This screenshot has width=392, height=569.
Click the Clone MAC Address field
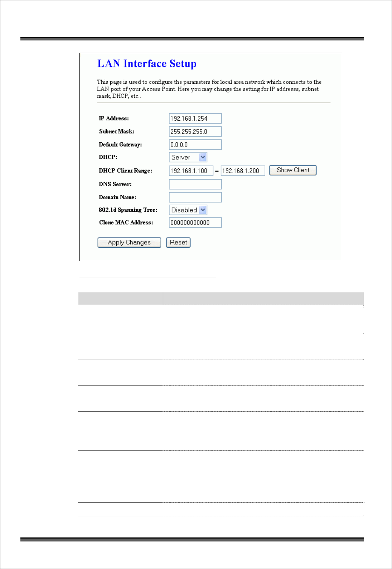(195, 223)
